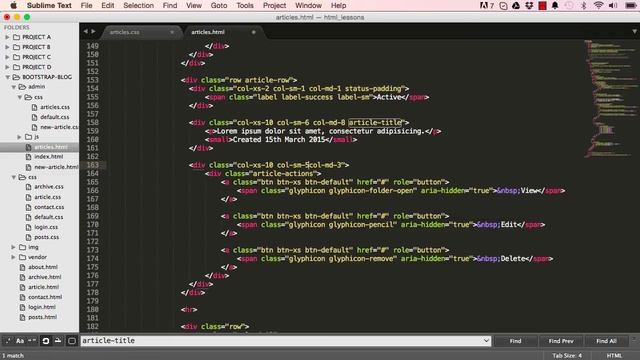The width and height of the screenshot is (640, 360).
Task: Close the articles.css tab
Action: (x=172, y=32)
